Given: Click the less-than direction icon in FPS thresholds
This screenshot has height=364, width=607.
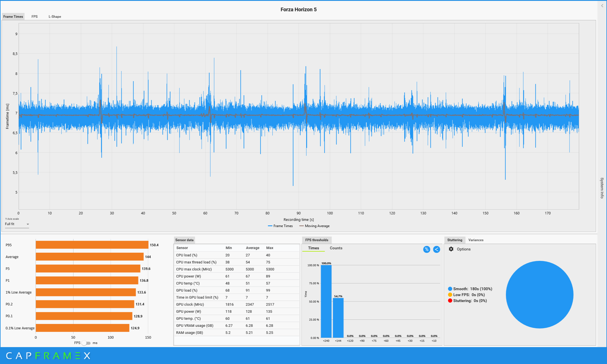Looking at the screenshot, I should tap(436, 249).
